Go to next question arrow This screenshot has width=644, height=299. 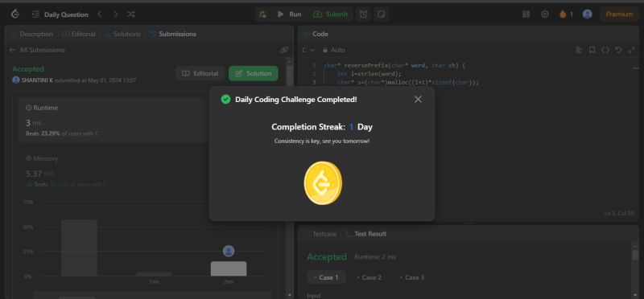(115, 14)
